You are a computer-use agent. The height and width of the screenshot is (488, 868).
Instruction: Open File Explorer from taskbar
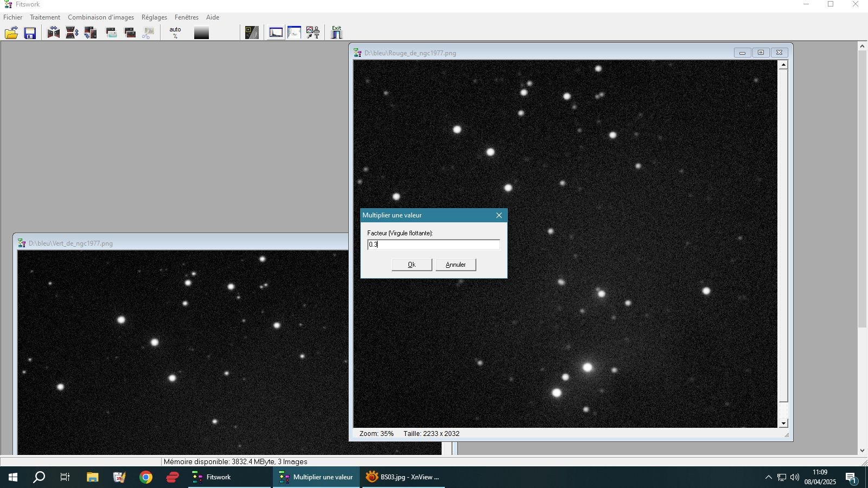tap(92, 477)
